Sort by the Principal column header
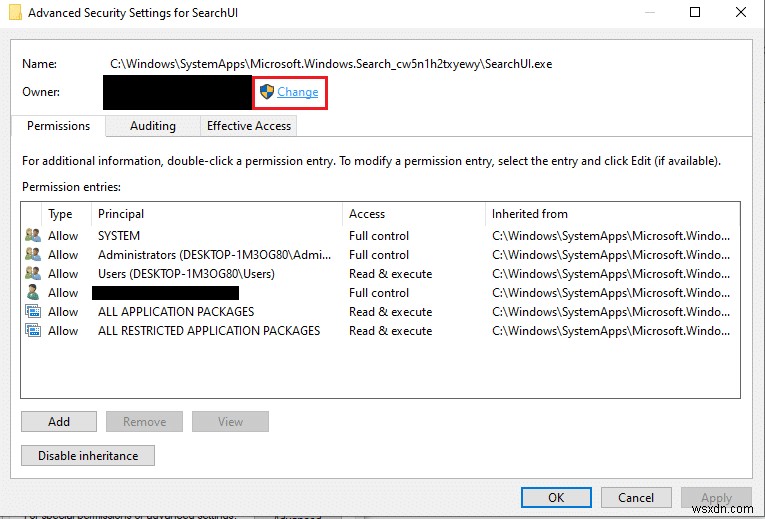The width and height of the screenshot is (765, 519). pyautogui.click(x=217, y=214)
